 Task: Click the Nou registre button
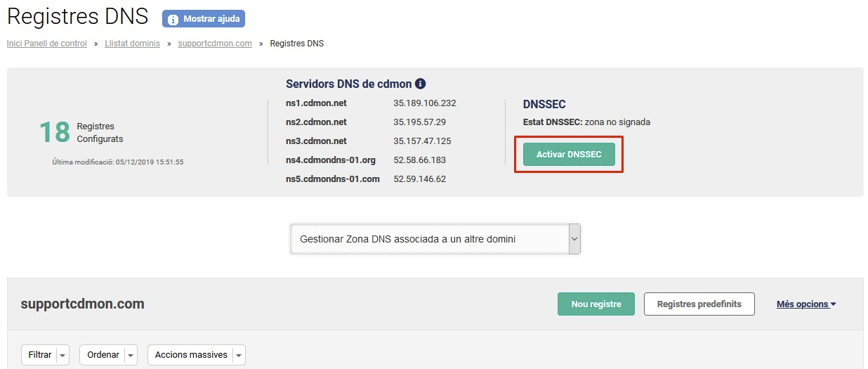tap(596, 304)
